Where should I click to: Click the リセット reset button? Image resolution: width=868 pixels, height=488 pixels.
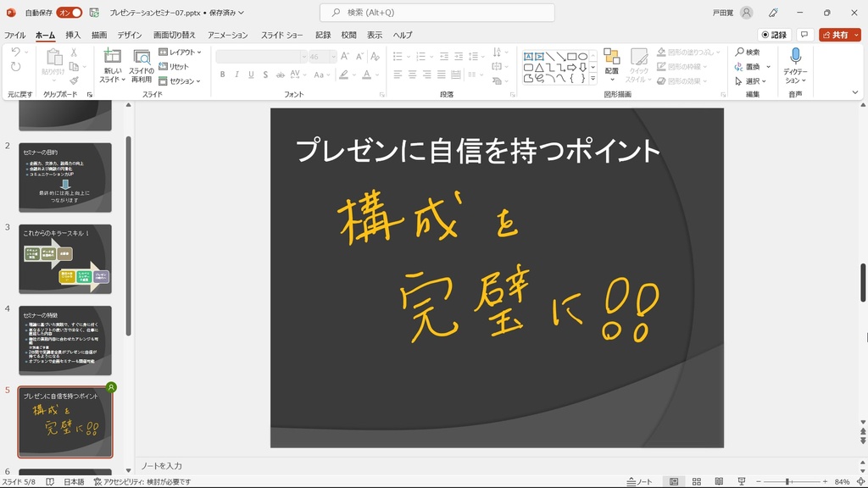pos(174,66)
